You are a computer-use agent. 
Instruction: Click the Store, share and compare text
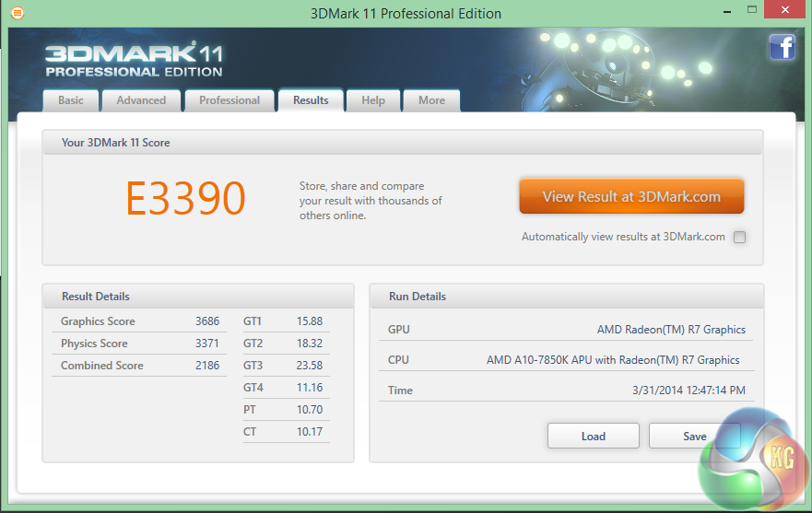(371, 201)
